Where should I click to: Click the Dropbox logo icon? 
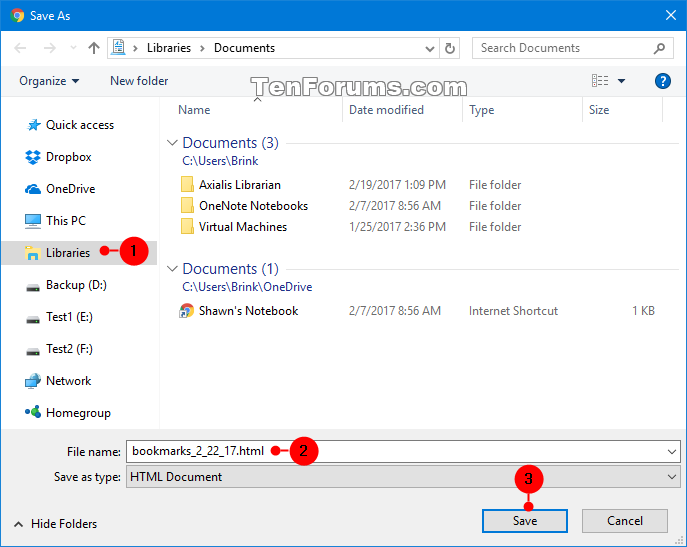coord(33,157)
